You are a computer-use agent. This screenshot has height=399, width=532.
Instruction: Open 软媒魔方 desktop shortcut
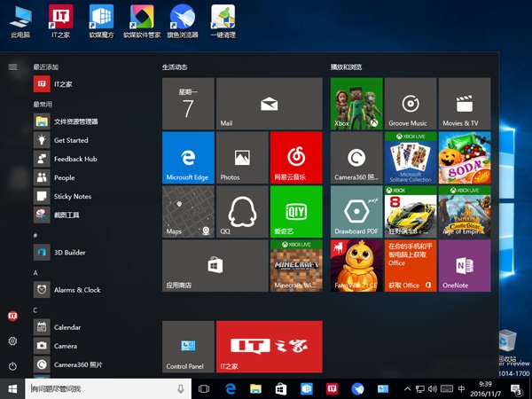pos(101,21)
